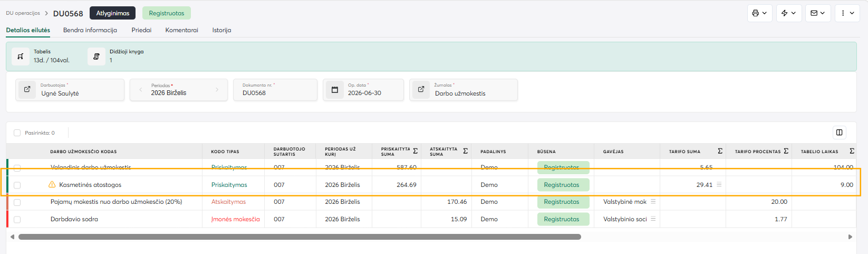
Task: Click sum icon in Tabelio laikas header
Action: coord(852,151)
